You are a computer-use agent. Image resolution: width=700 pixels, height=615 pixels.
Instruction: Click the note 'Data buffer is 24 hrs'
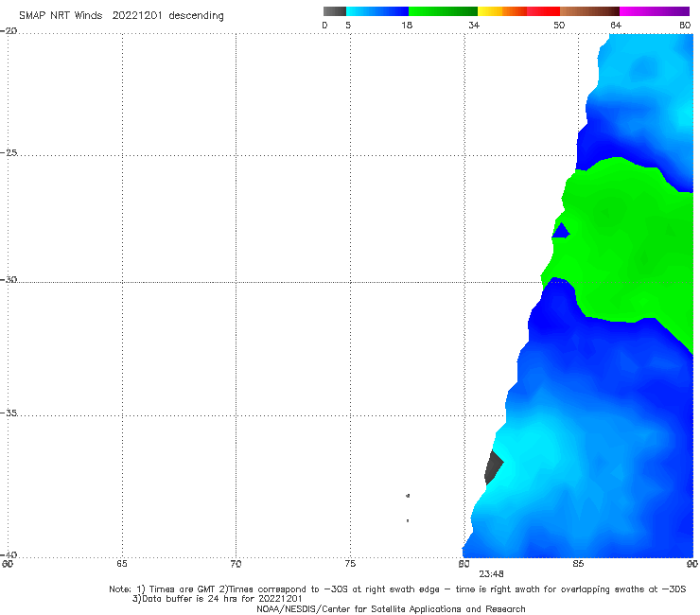coord(190,599)
